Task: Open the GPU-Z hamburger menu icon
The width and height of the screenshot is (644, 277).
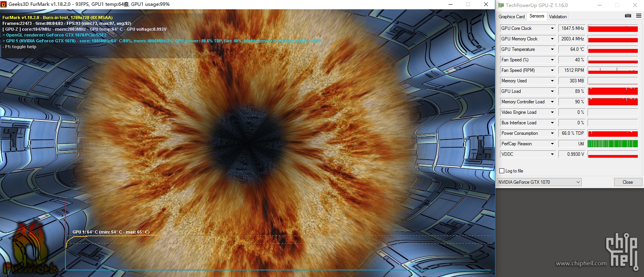Action: tap(639, 16)
